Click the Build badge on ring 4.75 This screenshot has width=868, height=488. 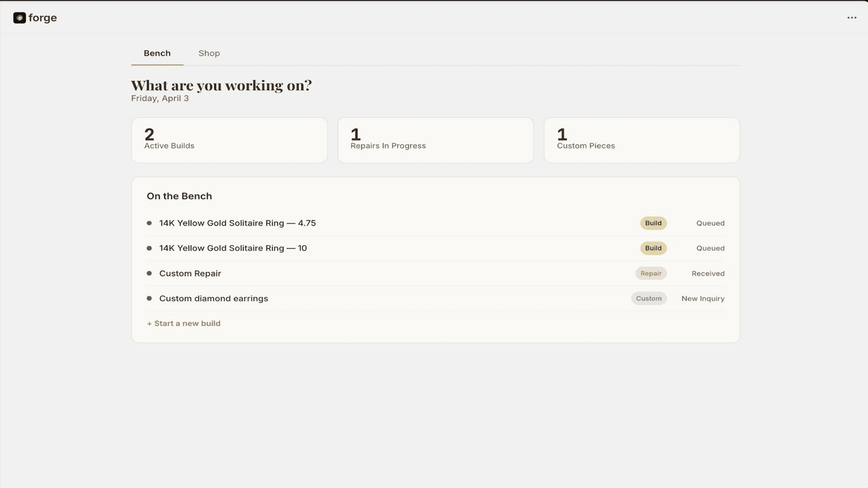tap(653, 223)
